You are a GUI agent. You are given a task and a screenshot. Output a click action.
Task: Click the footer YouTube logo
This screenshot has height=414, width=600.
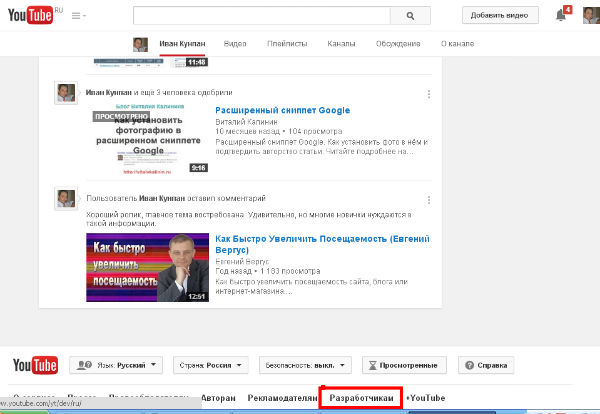click(x=36, y=365)
